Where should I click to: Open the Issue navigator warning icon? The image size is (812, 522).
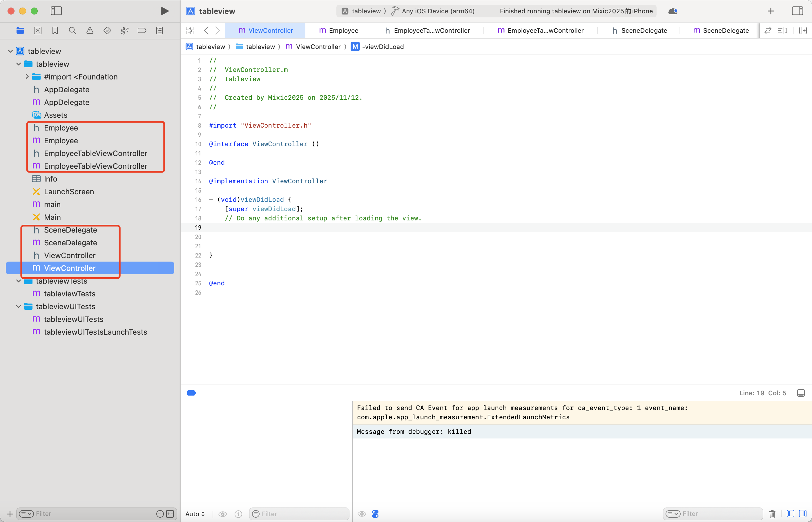pyautogui.click(x=90, y=30)
